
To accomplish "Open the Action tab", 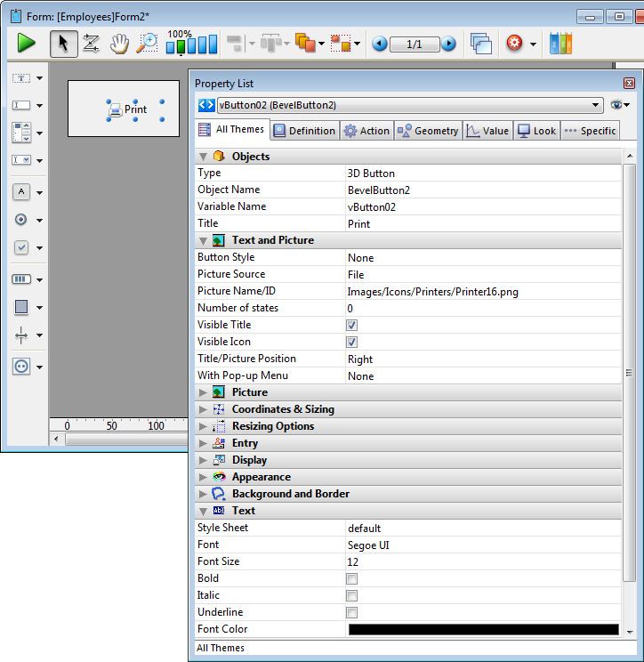I will click(366, 131).
